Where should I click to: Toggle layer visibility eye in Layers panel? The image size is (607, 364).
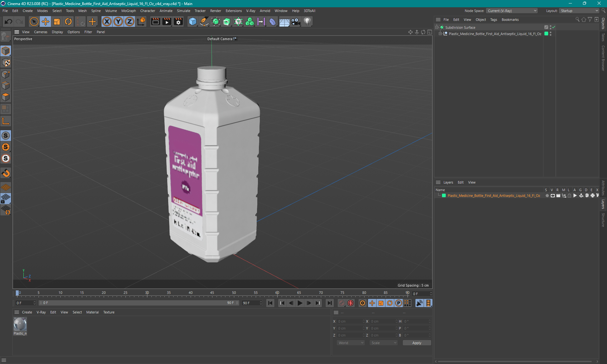pyautogui.click(x=553, y=196)
